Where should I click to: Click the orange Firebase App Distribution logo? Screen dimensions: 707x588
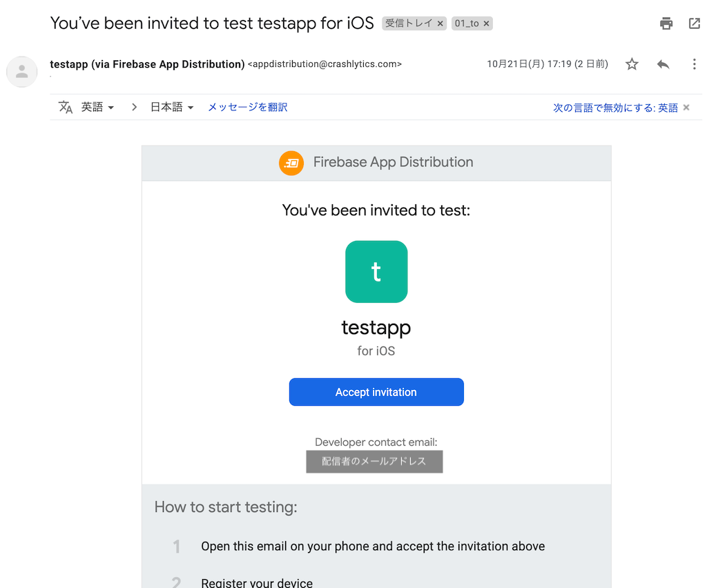[x=291, y=163]
